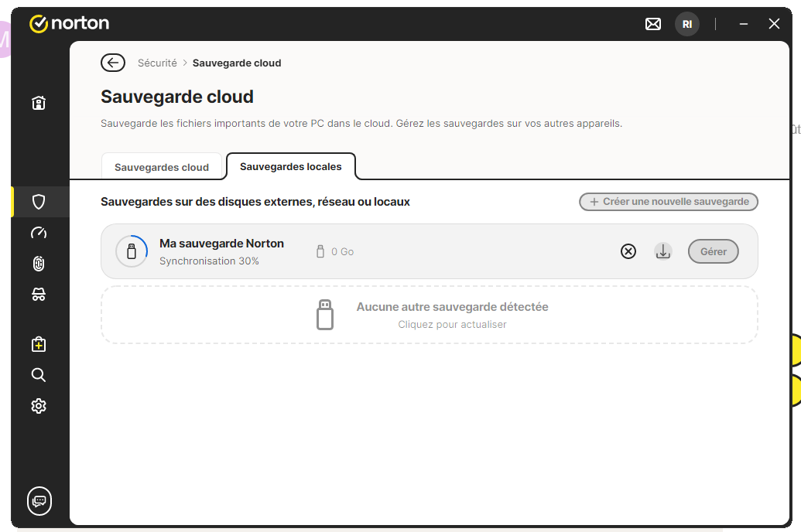Open Settings gear in sidebar
The image size is (801, 532).
pyautogui.click(x=39, y=406)
